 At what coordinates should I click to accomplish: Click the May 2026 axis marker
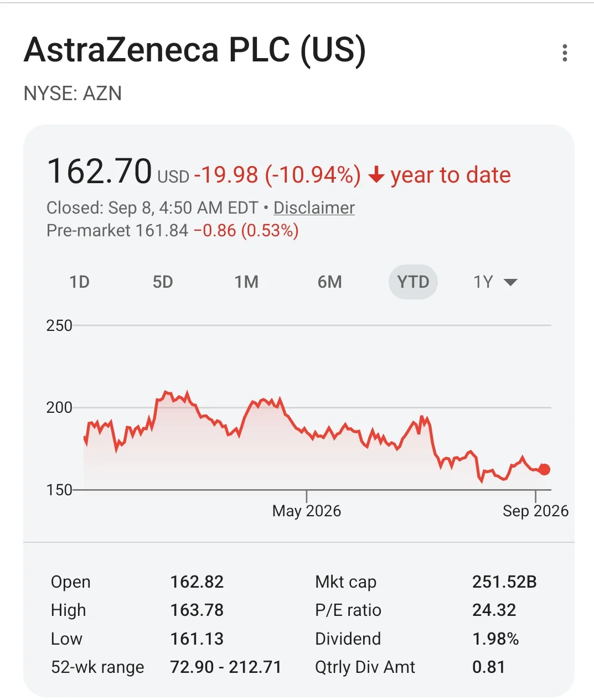pyautogui.click(x=307, y=511)
